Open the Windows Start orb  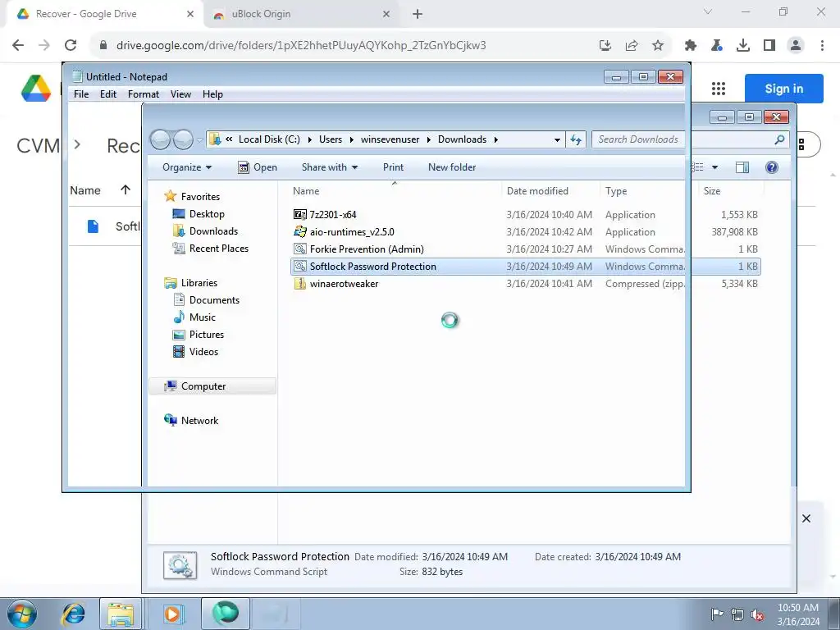pyautogui.click(x=22, y=614)
